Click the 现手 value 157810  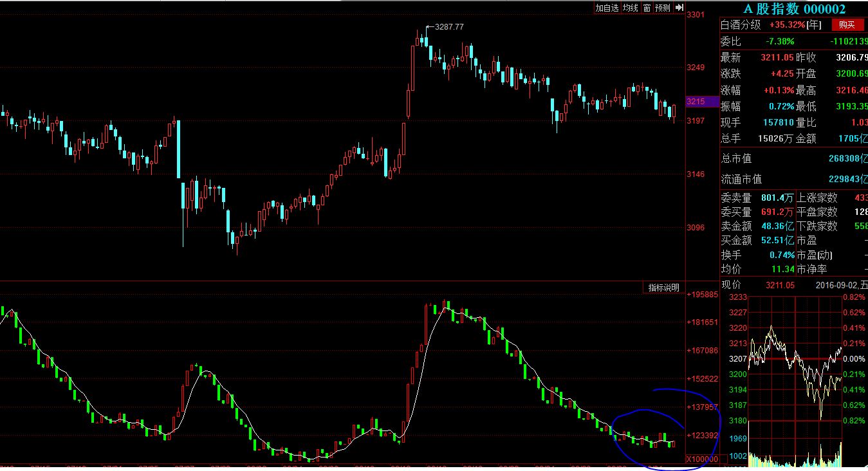point(779,122)
